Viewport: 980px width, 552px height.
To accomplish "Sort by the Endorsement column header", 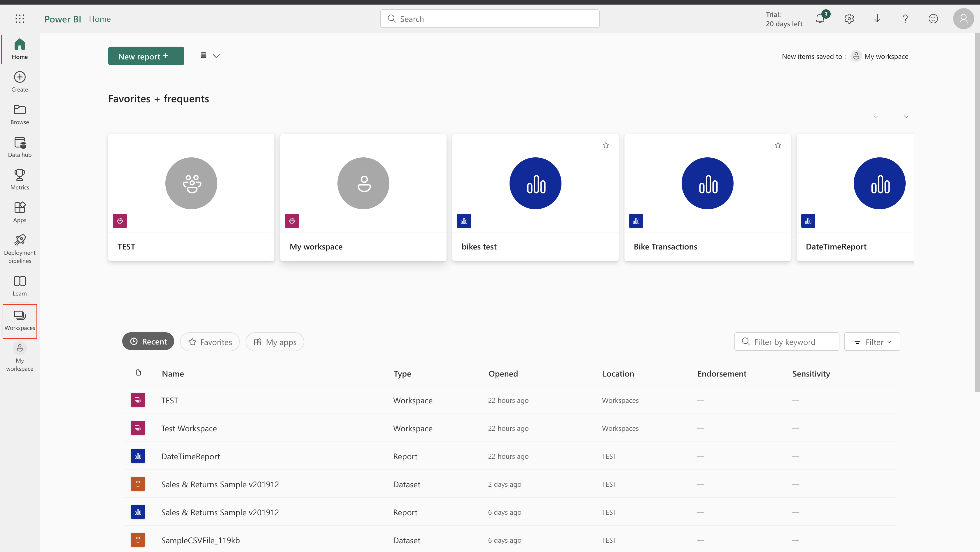I will coord(722,374).
